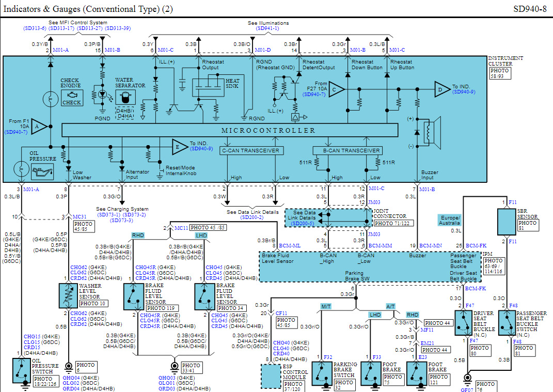Open the SD373-1 Charging System link

[108, 214]
